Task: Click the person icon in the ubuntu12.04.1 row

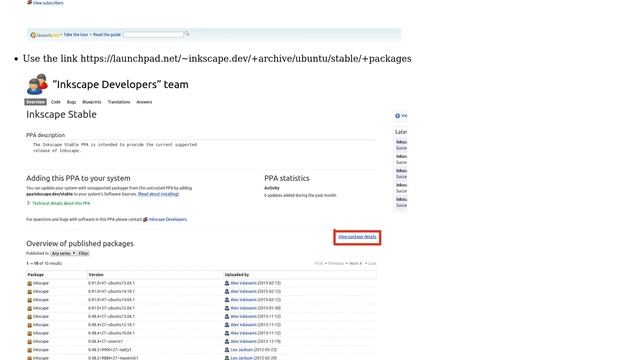Action: click(x=227, y=309)
